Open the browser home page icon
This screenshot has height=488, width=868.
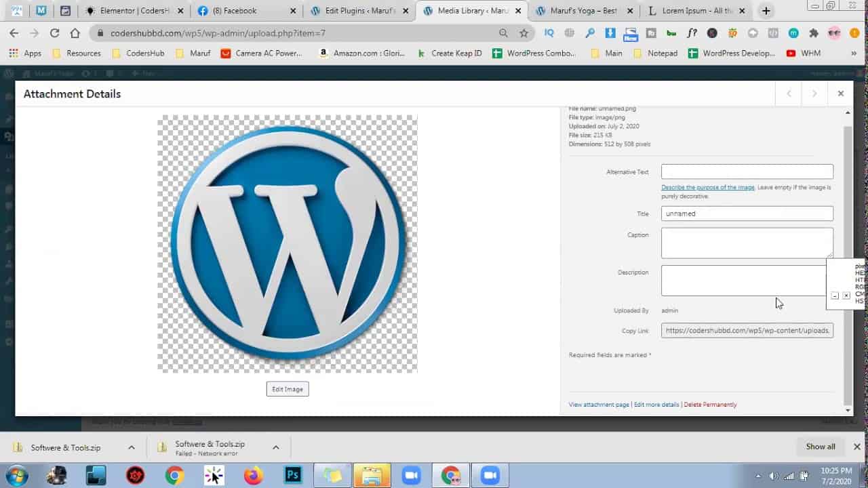tap(75, 33)
